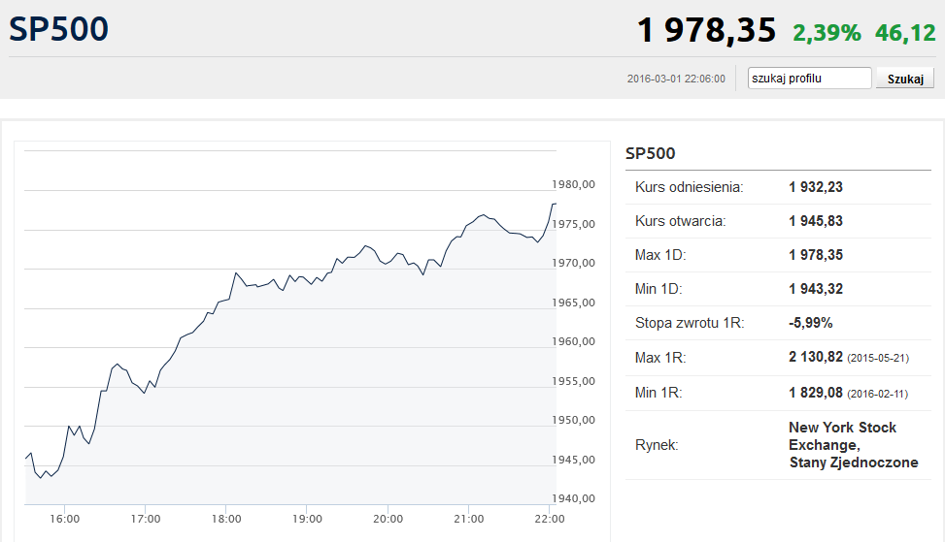The height and width of the screenshot is (542, 945).
Task: Click the Max 1R value 2 130,82
Action: (815, 357)
